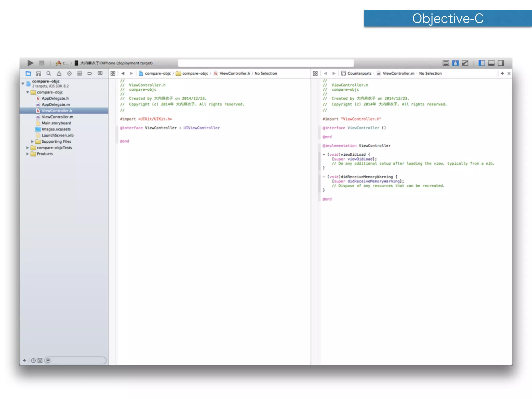
Task: Open the assistant editor's No Selection breadcrumb
Action: pos(430,74)
